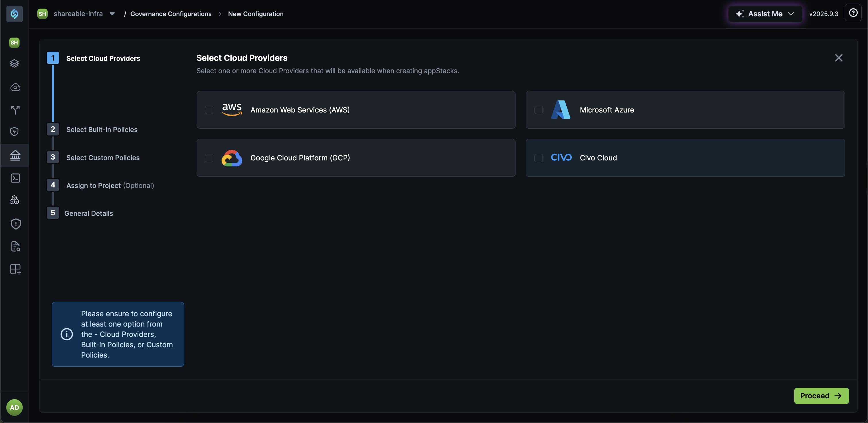Open the cloud accounts sidebar icon

pos(15,87)
